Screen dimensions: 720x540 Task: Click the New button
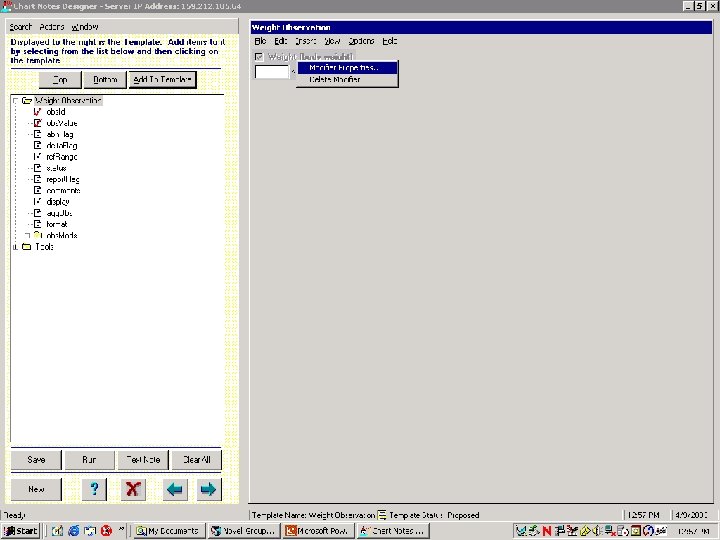[x=36, y=489]
